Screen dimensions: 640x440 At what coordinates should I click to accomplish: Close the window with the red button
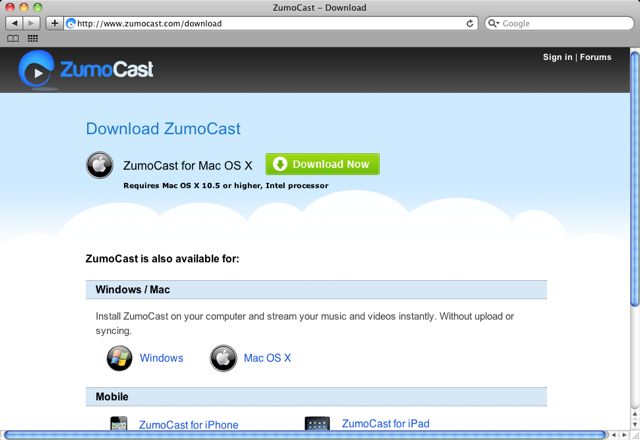tap(10, 7)
